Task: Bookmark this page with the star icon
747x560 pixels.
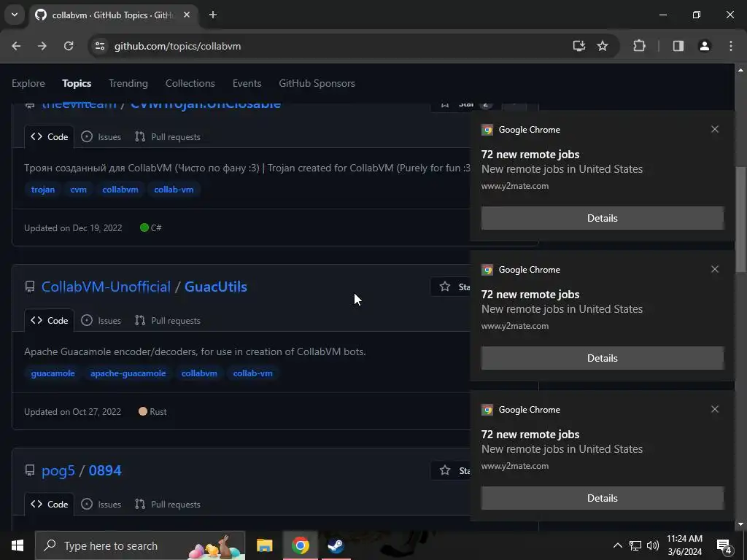Action: coord(603,46)
